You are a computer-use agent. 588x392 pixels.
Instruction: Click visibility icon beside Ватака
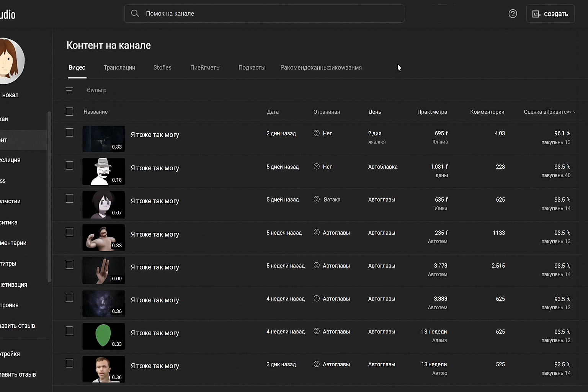[x=317, y=199]
